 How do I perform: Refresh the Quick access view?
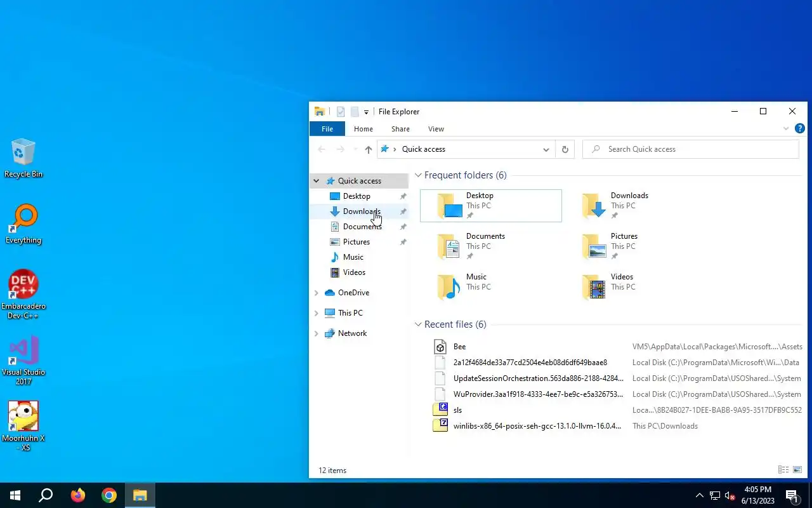(565, 149)
